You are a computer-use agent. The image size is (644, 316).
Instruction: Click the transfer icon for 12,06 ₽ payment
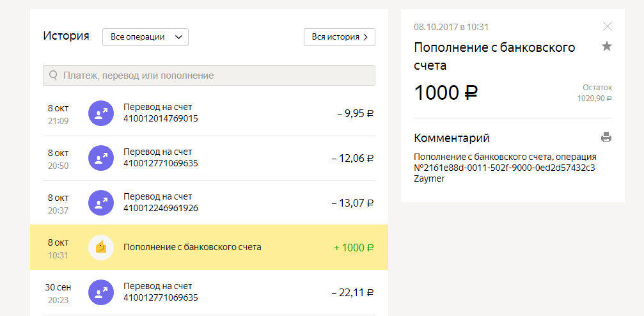[101, 158]
